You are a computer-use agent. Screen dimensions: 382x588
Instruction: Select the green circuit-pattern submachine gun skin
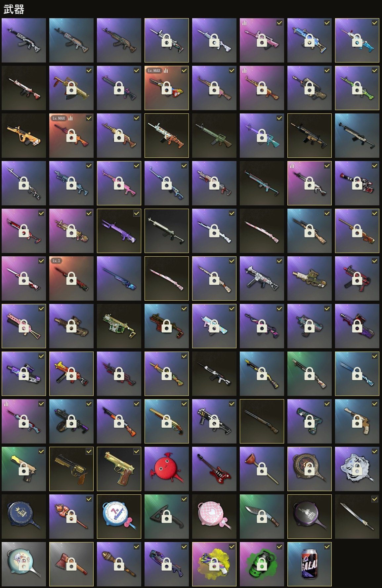pos(119,326)
